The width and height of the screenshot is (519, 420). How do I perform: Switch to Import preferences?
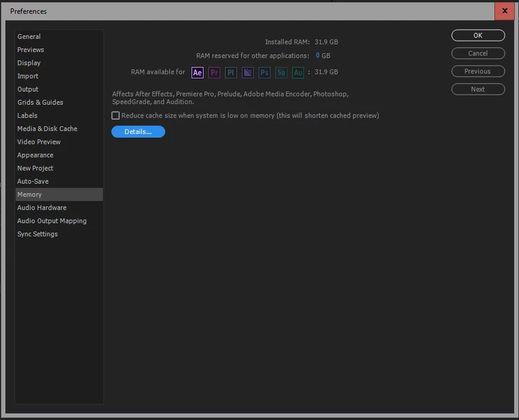pos(59,76)
